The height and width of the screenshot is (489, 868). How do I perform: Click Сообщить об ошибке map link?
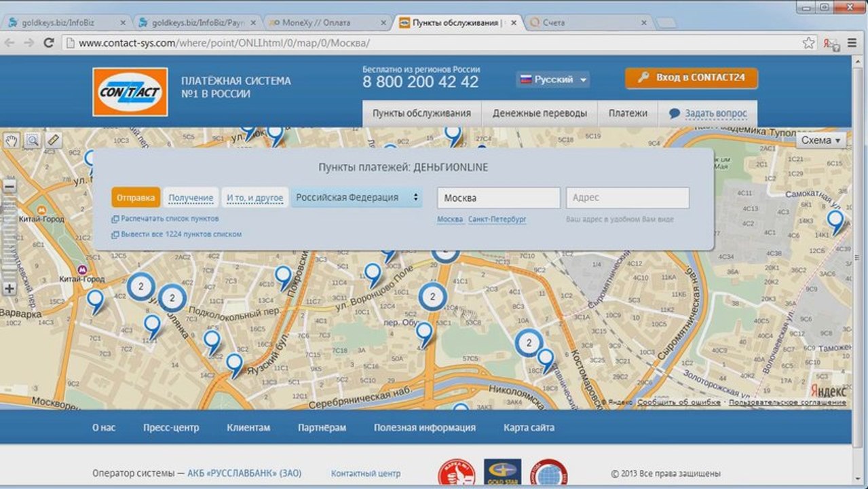click(679, 402)
